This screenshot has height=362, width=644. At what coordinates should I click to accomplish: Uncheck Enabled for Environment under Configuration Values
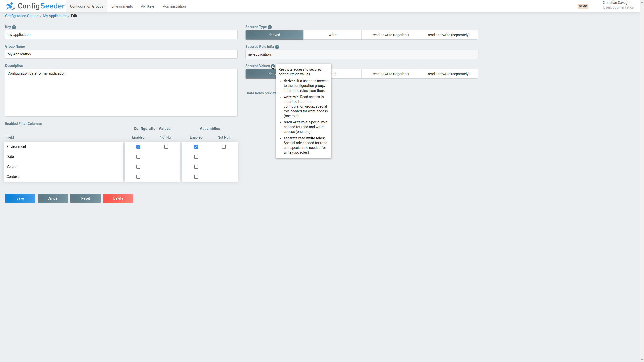pyautogui.click(x=138, y=146)
